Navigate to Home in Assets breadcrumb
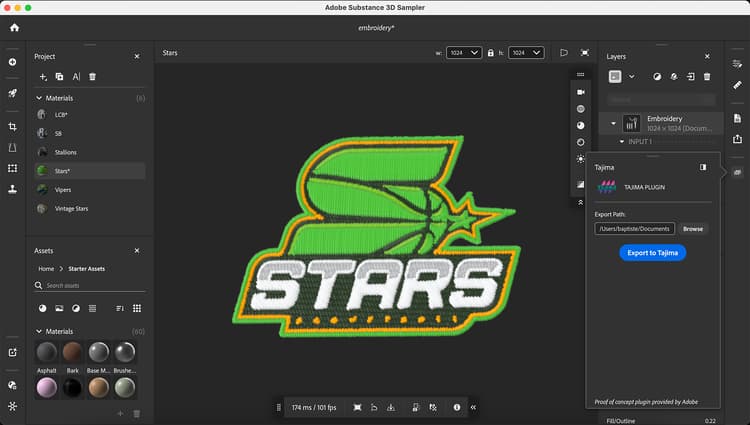Viewport: 750px width, 425px height. click(x=46, y=269)
